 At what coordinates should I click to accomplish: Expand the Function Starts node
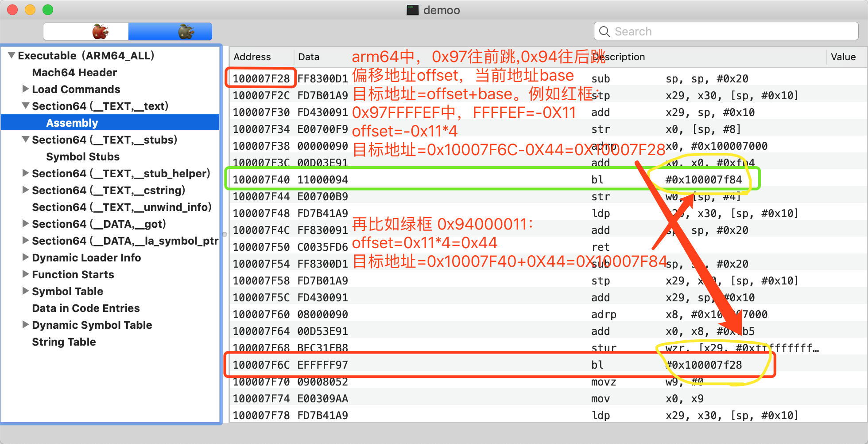[26, 274]
